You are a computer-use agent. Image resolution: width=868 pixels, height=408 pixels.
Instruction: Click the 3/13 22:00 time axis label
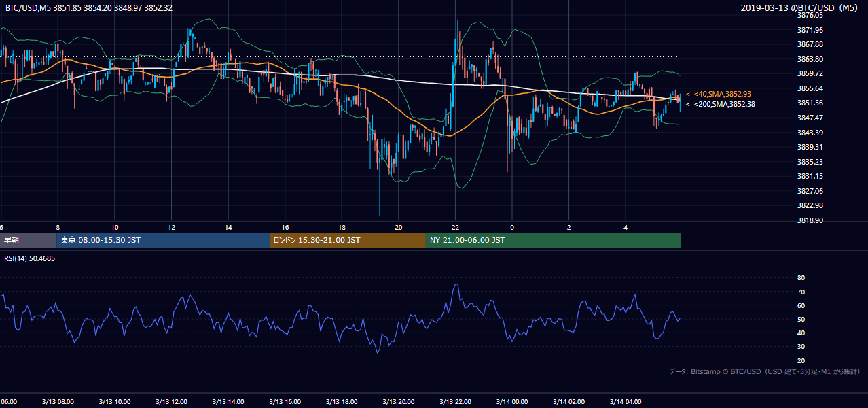coord(455,401)
